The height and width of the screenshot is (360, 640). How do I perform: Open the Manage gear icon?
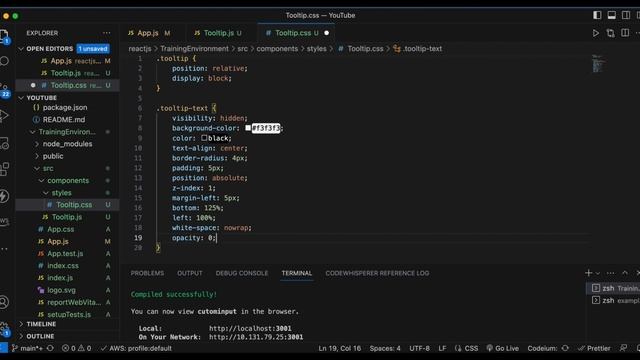click(4, 328)
